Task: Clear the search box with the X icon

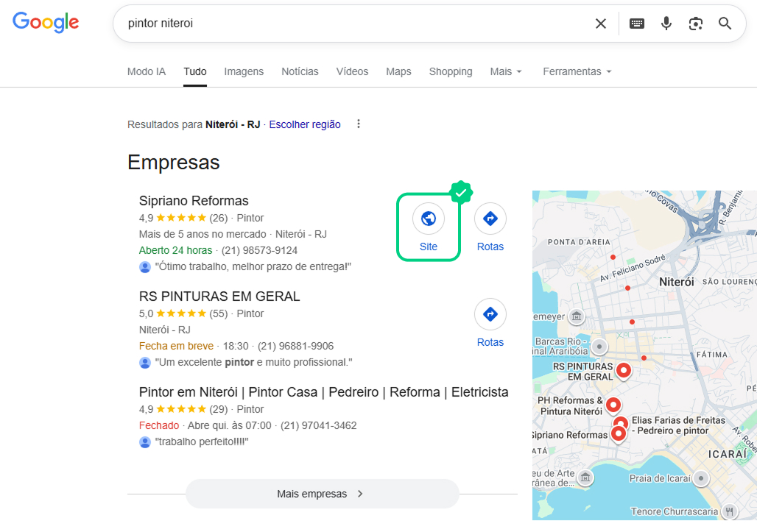Action: 601,23
